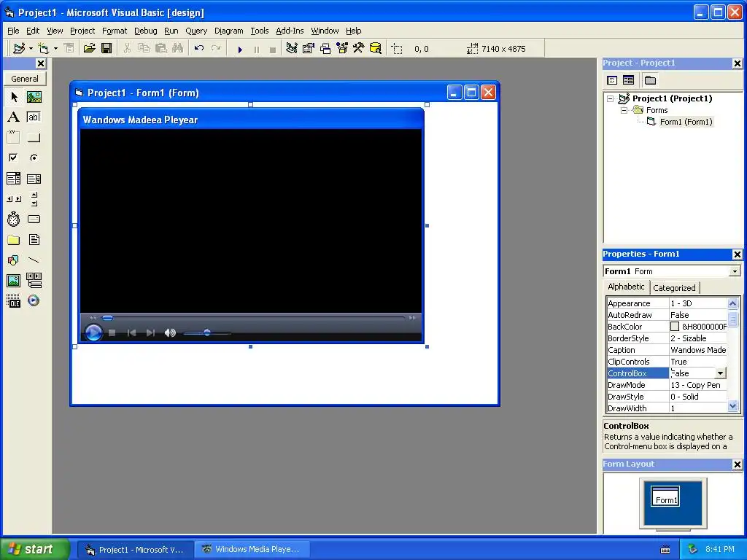Switch to the Categorized properties tab
This screenshot has height=560, width=747.
click(674, 287)
